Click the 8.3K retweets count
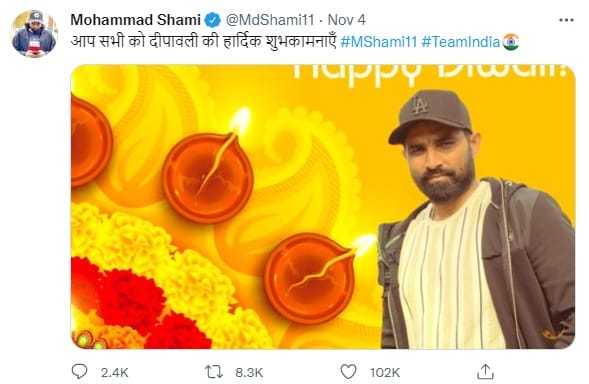The image size is (589, 384). pyautogui.click(x=249, y=373)
